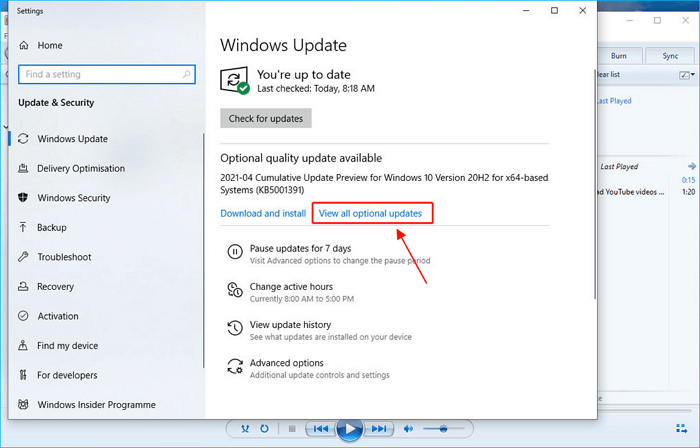Skip to previous track in Media Player
Image resolution: width=700 pixels, height=448 pixels.
(x=321, y=429)
